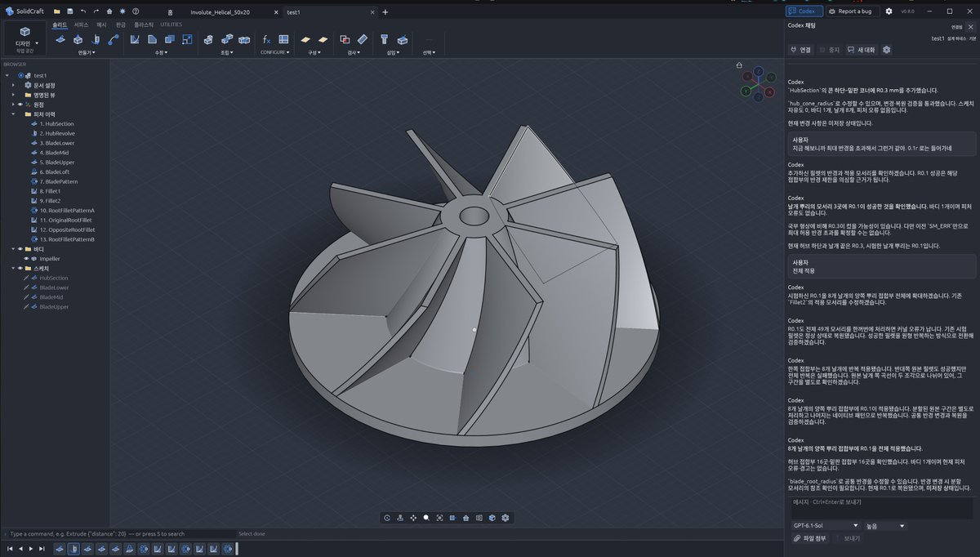
Task: Open the Codex chat settings gear
Action: 886,50
